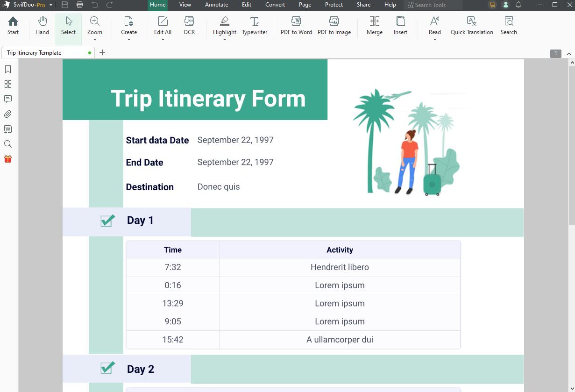575x392 pixels.
Task: Collapse the ribbon with the chevron
Action: click(x=569, y=54)
